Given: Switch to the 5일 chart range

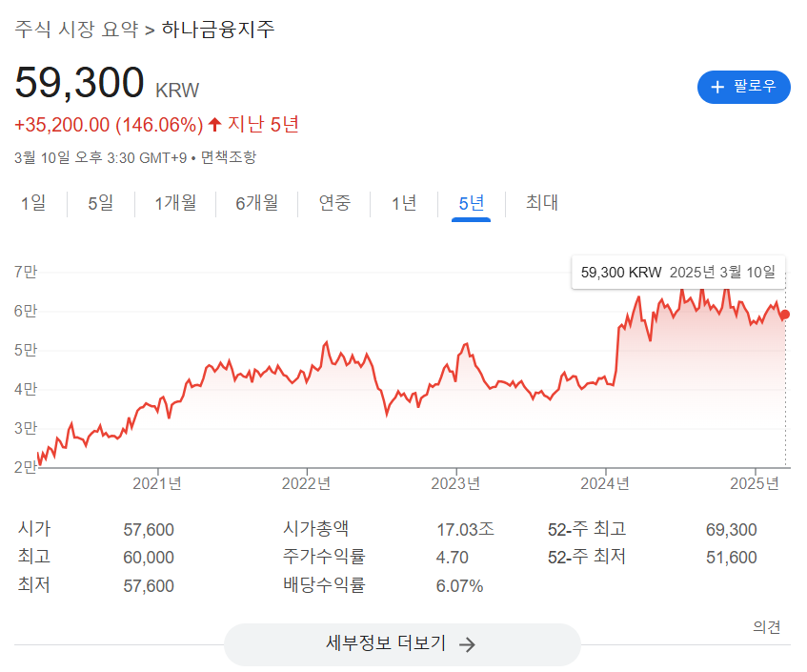Looking at the screenshot, I should pyautogui.click(x=99, y=203).
